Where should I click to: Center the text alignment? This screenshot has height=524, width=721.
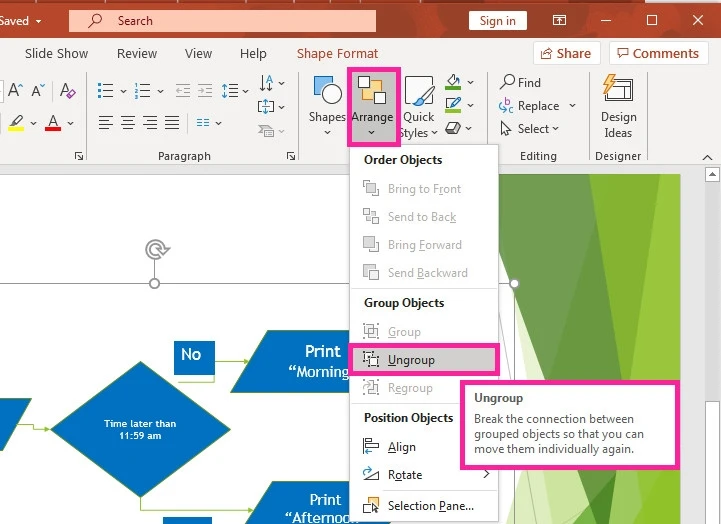pyautogui.click(x=128, y=123)
